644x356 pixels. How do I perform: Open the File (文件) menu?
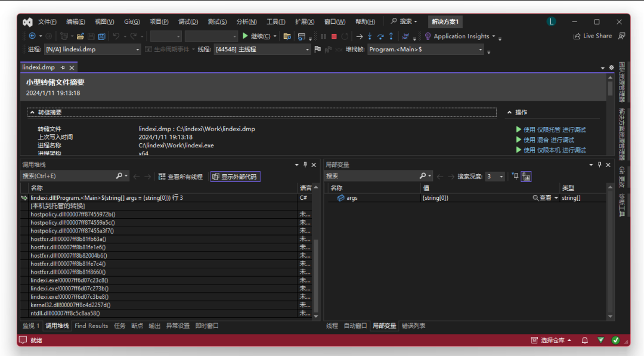pyautogui.click(x=47, y=21)
